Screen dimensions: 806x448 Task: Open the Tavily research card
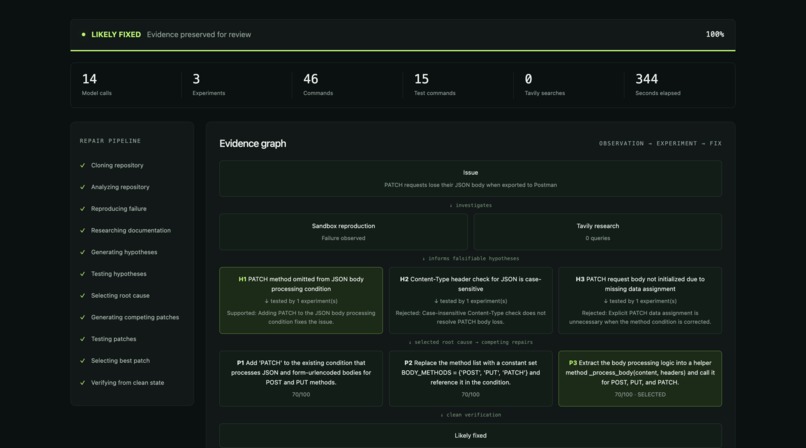tap(597, 232)
